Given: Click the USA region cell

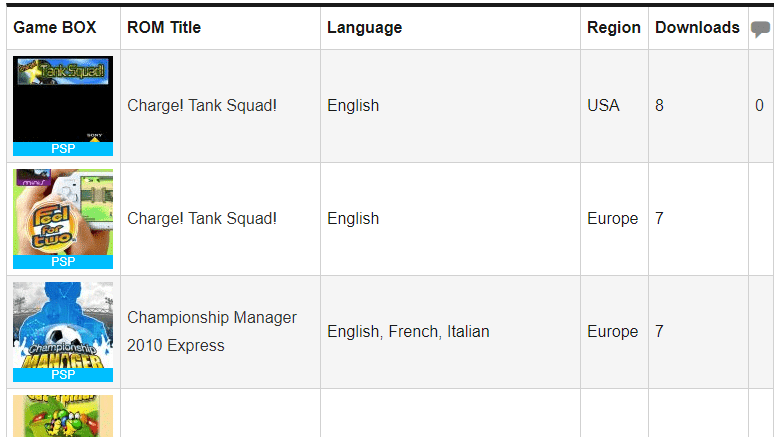Looking at the screenshot, I should (x=603, y=105).
